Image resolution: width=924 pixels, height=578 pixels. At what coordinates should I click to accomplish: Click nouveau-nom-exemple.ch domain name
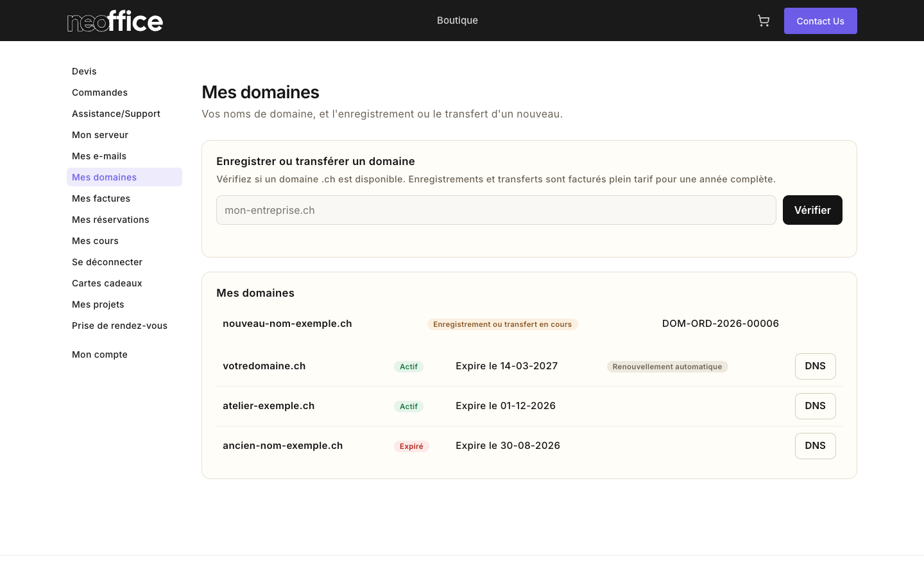[x=287, y=324]
